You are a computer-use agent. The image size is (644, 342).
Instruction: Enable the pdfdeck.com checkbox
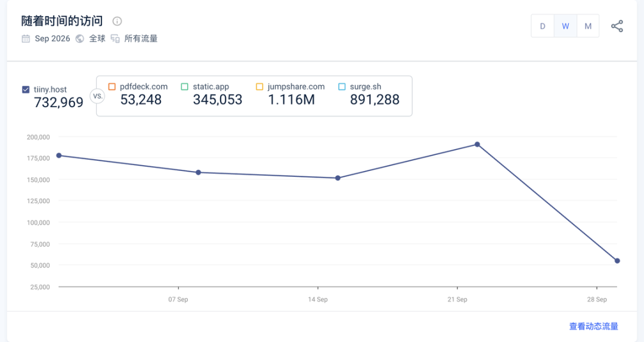click(x=112, y=86)
